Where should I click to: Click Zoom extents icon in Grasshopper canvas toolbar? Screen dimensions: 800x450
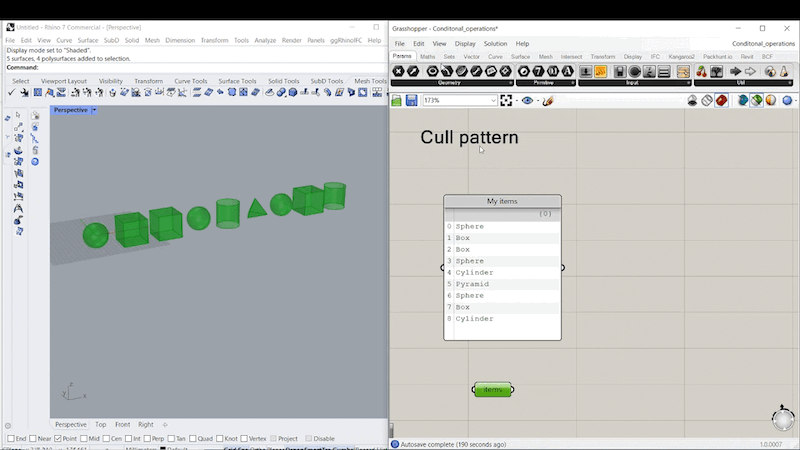tap(506, 101)
